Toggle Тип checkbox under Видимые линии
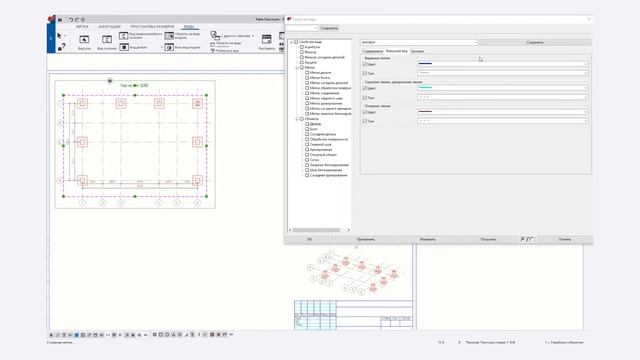This screenshot has width=640, height=360. click(365, 73)
